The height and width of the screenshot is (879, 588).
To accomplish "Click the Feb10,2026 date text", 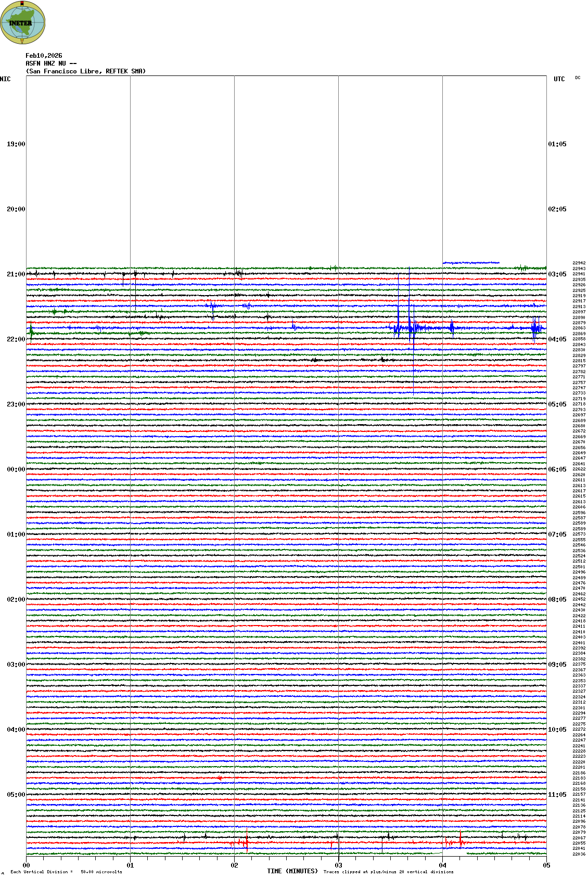I will pos(44,56).
